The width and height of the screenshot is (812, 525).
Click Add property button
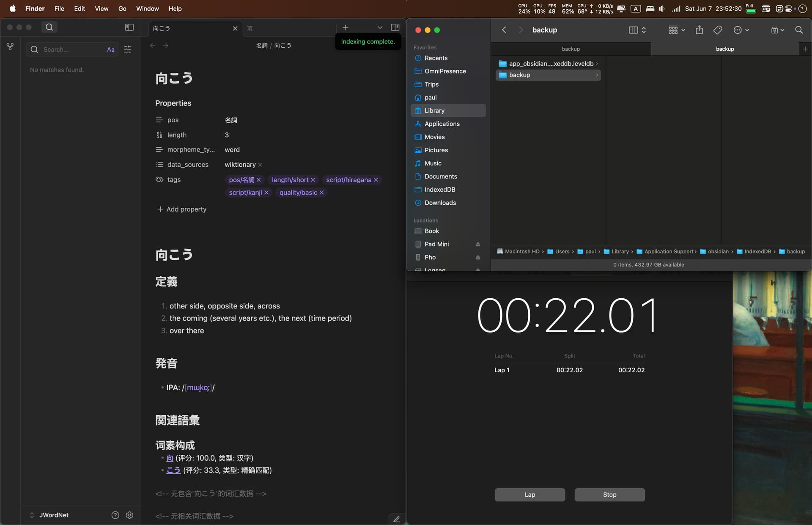pyautogui.click(x=182, y=209)
